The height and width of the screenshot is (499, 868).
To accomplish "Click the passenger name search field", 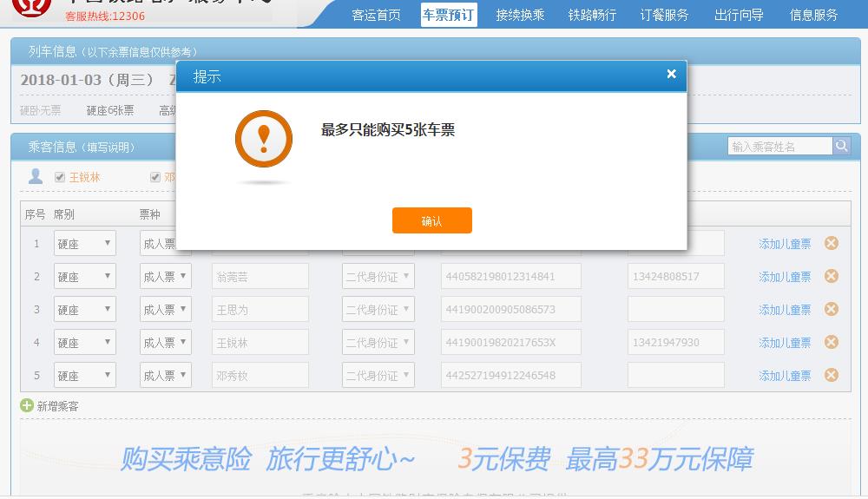I will (x=780, y=146).
